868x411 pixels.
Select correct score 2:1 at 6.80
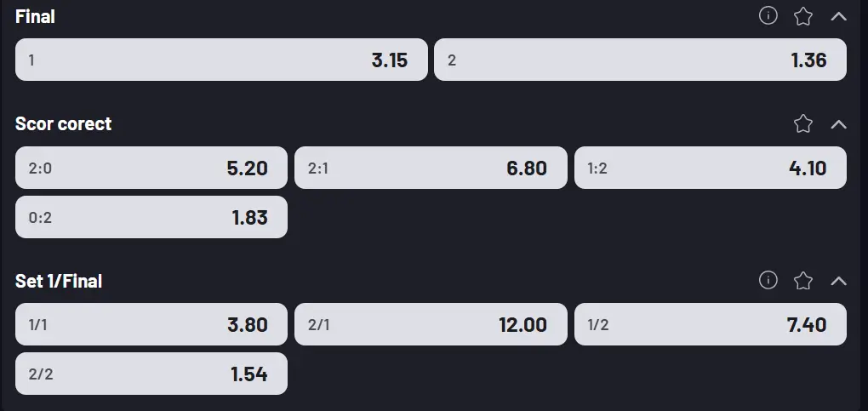tap(431, 168)
